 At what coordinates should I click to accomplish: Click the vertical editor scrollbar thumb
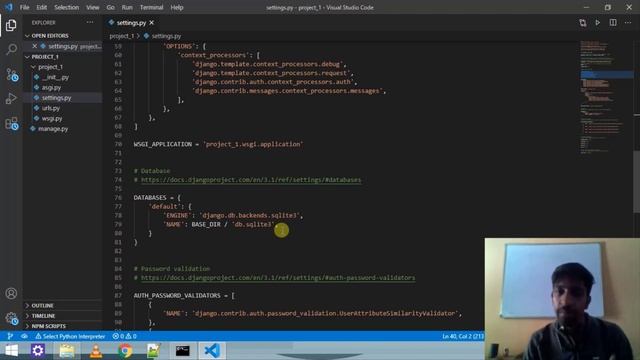click(636, 182)
